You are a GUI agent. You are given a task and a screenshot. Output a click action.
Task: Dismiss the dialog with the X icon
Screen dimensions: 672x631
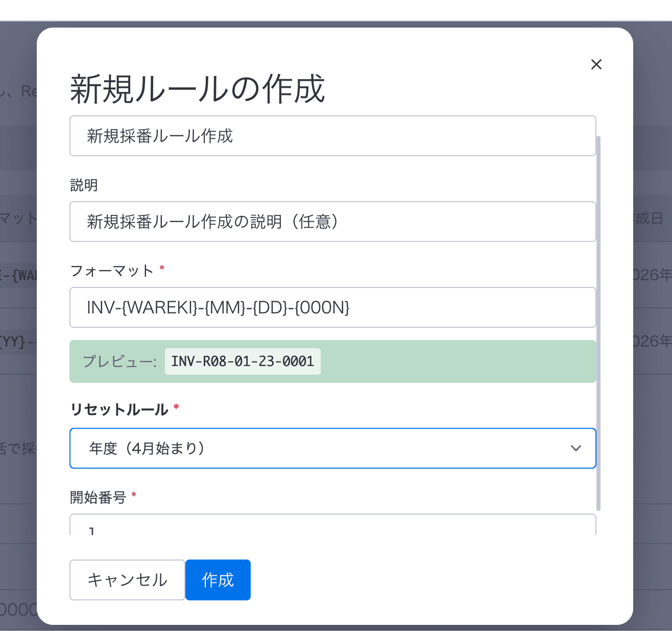click(x=596, y=64)
